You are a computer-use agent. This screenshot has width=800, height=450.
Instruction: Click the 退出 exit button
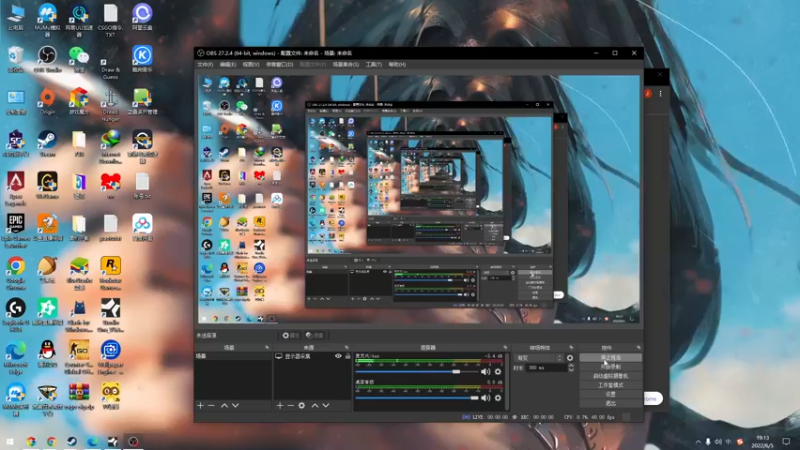[610, 404]
